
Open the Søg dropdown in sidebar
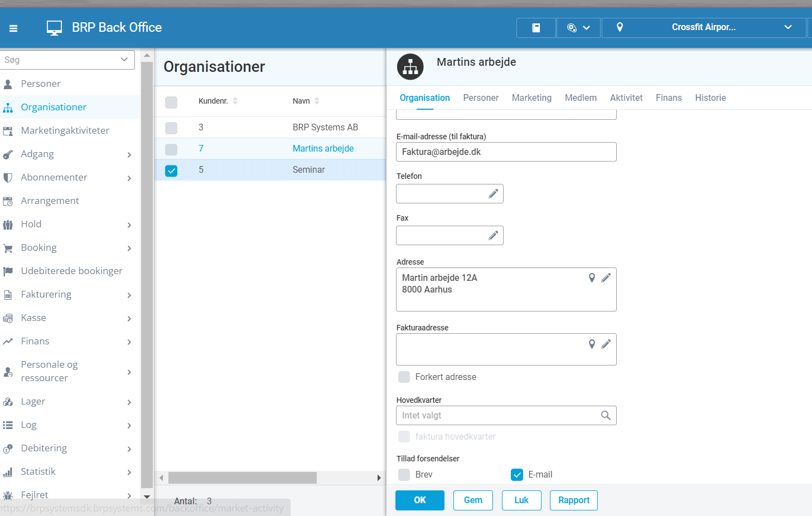click(x=124, y=60)
